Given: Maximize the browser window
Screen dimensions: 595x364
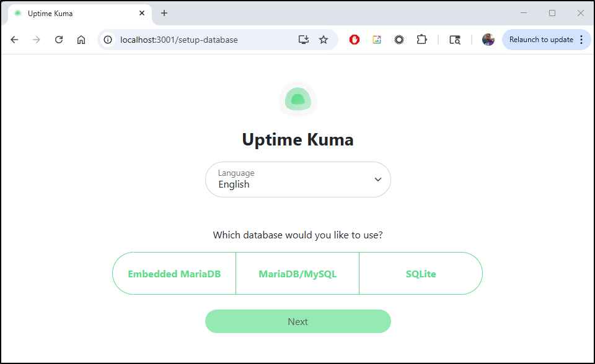Looking at the screenshot, I should (x=552, y=13).
